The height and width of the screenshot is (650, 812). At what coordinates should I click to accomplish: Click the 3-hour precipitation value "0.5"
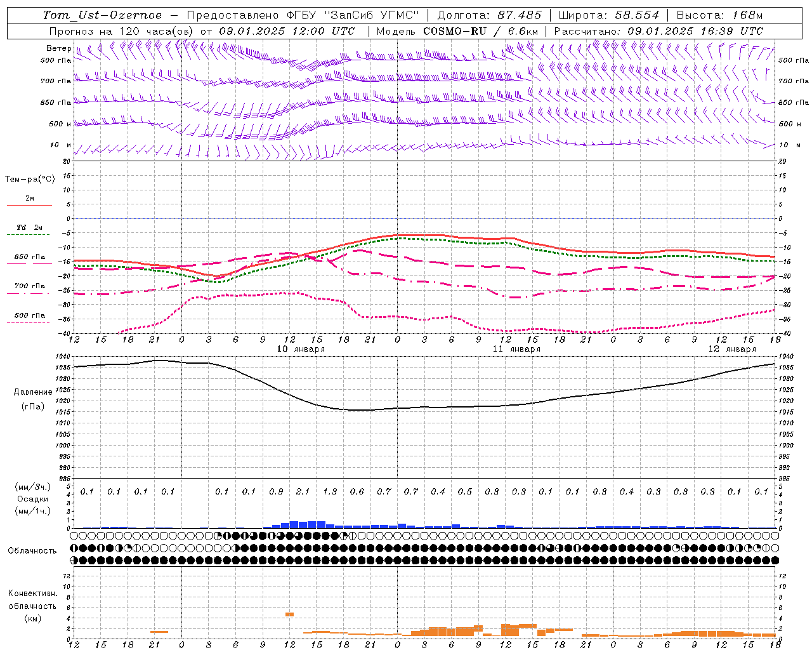click(x=465, y=491)
